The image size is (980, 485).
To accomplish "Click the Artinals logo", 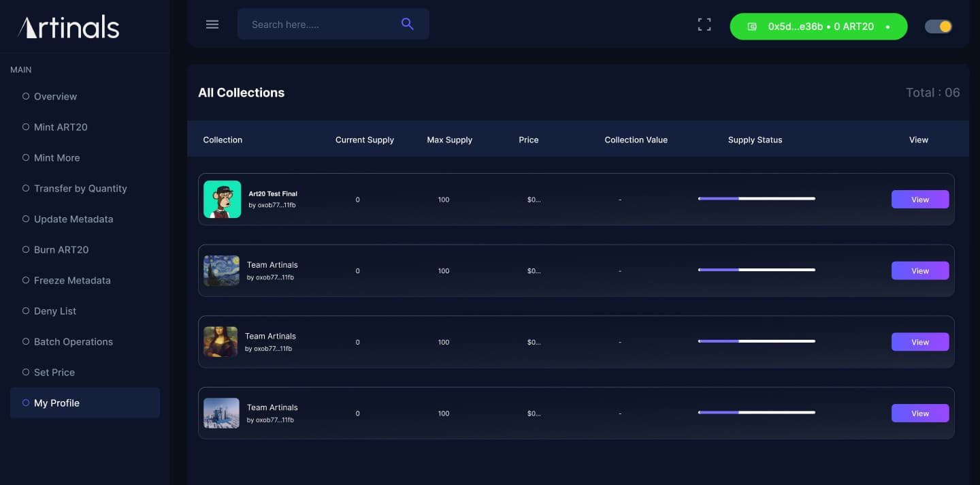I will (x=68, y=27).
